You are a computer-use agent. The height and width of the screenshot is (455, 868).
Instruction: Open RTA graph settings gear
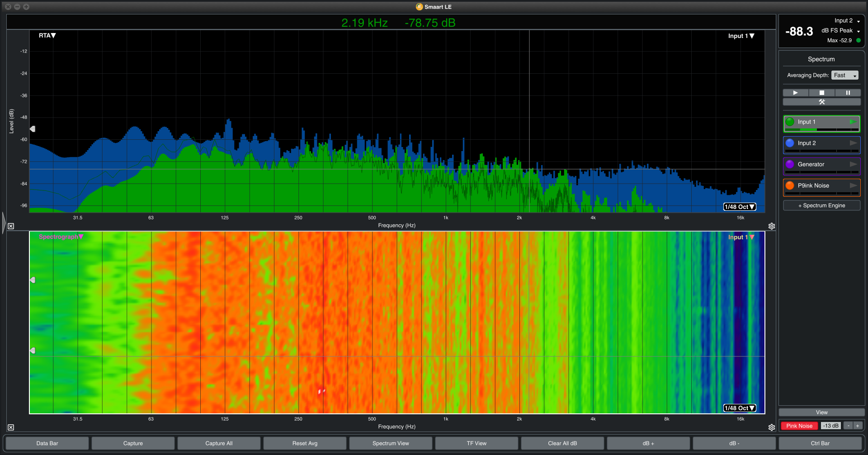click(772, 226)
